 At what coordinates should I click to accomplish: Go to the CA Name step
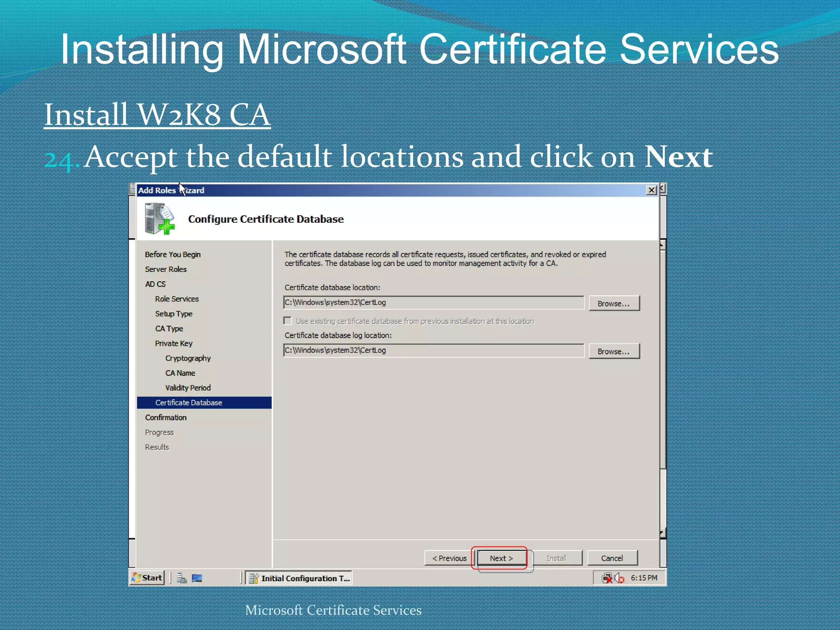[x=180, y=373]
